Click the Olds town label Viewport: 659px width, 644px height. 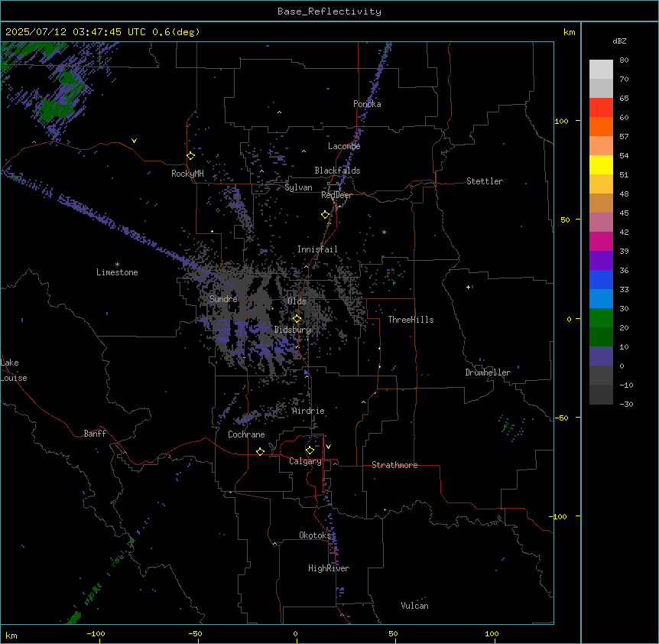coord(297,301)
